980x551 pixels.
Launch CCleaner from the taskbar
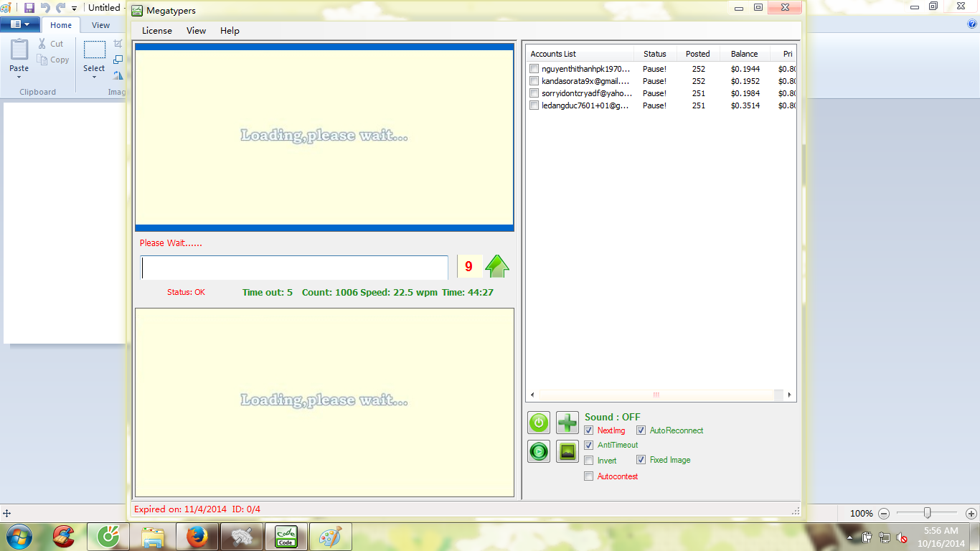pyautogui.click(x=64, y=536)
